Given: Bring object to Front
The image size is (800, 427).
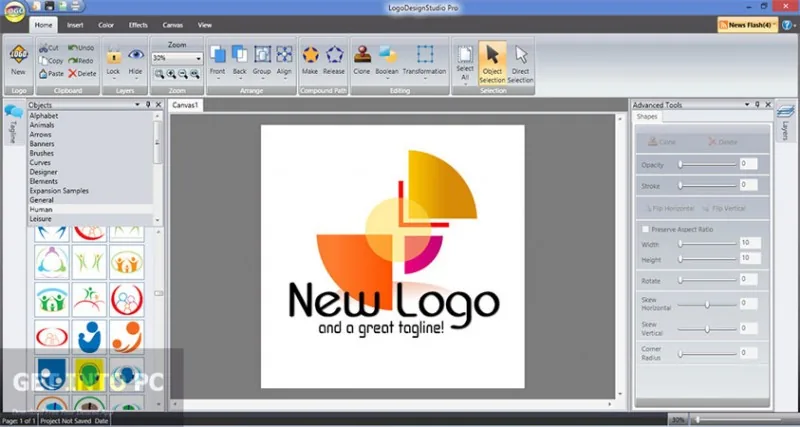Looking at the screenshot, I should (218, 54).
